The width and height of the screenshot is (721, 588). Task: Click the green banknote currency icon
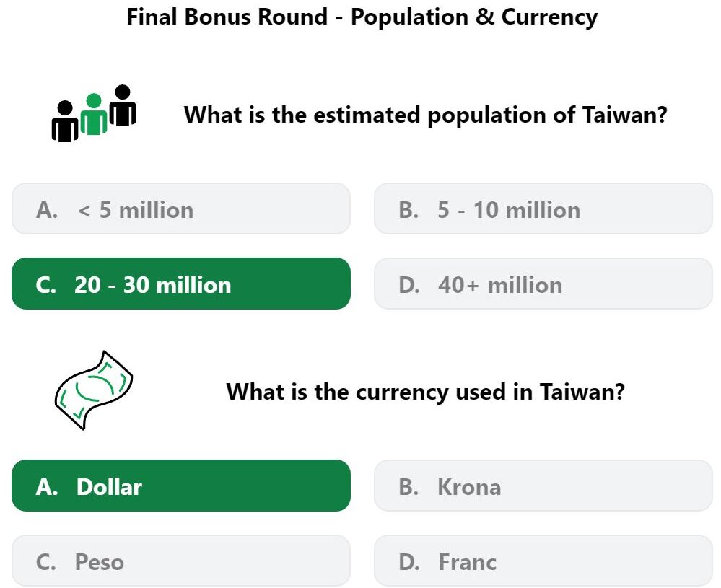(94, 390)
